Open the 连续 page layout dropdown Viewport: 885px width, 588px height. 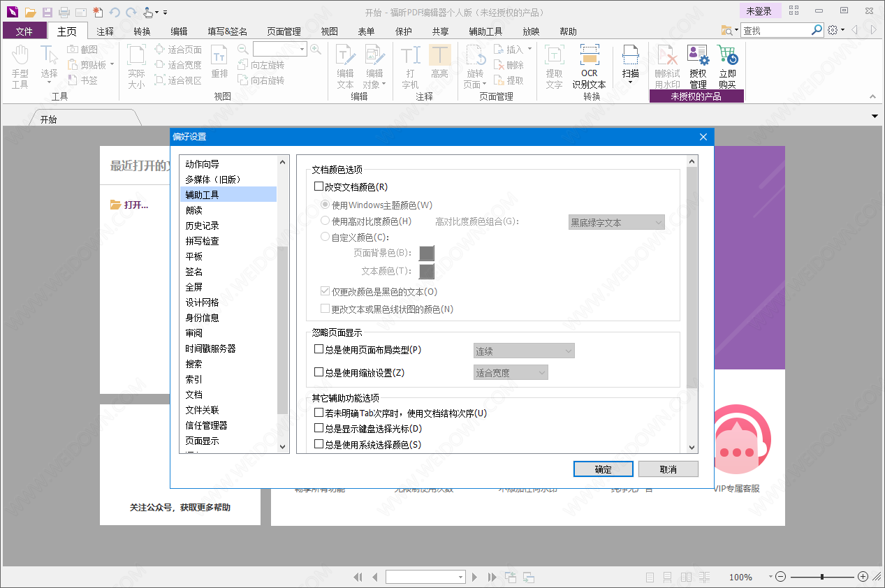coord(524,351)
